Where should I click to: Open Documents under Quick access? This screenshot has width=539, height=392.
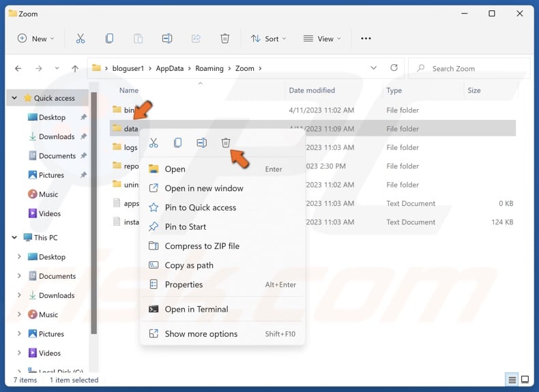pyautogui.click(x=57, y=155)
